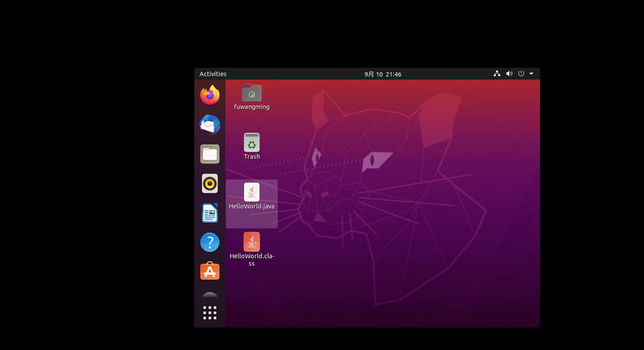Expand the system menu arrow
The width and height of the screenshot is (644, 350).
531,74
